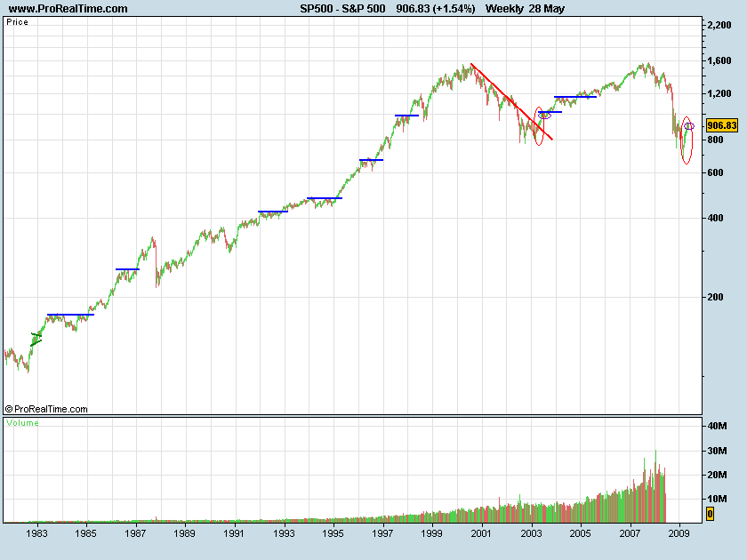Viewport: 747px width, 560px height.
Task: Click the Price panel label
Action: (17, 22)
